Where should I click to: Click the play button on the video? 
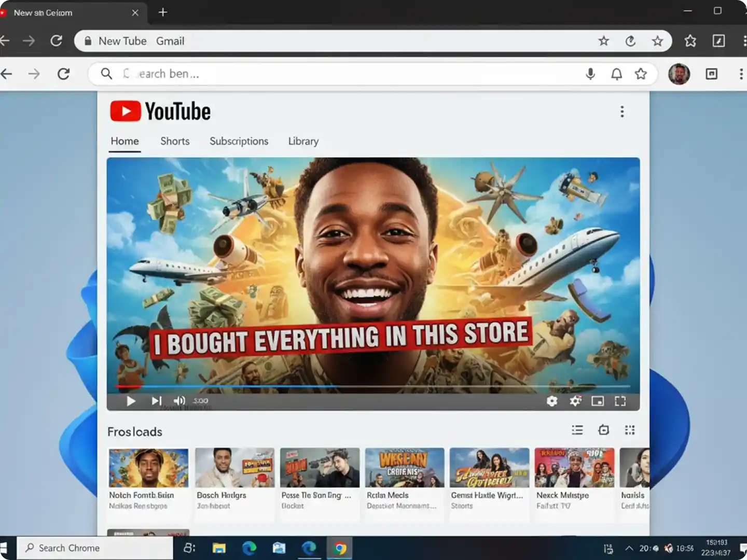[x=131, y=401]
